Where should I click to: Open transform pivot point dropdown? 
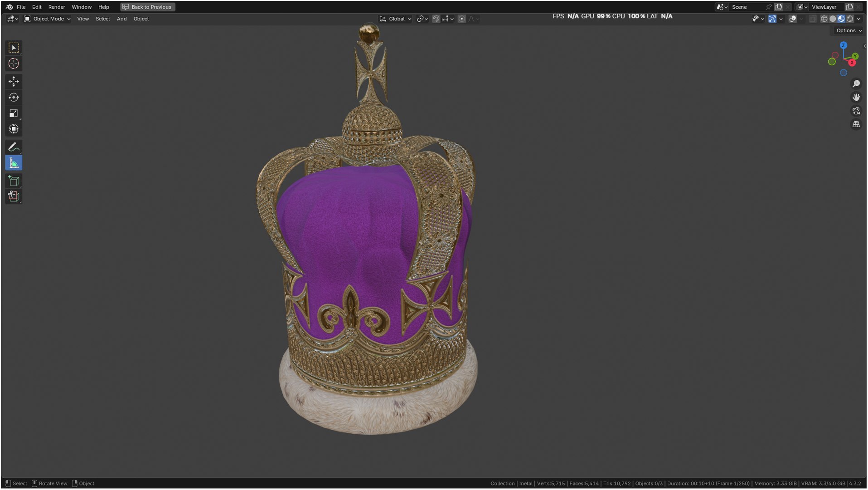(422, 19)
